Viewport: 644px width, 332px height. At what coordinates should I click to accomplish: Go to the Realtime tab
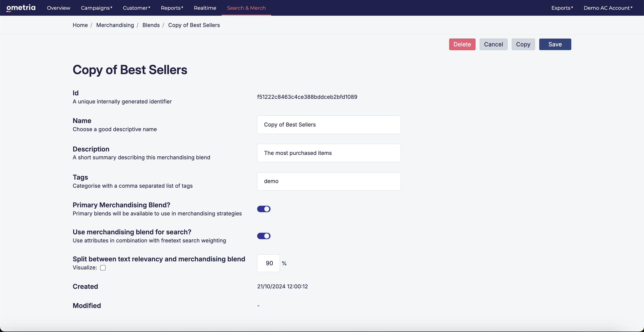click(x=205, y=8)
